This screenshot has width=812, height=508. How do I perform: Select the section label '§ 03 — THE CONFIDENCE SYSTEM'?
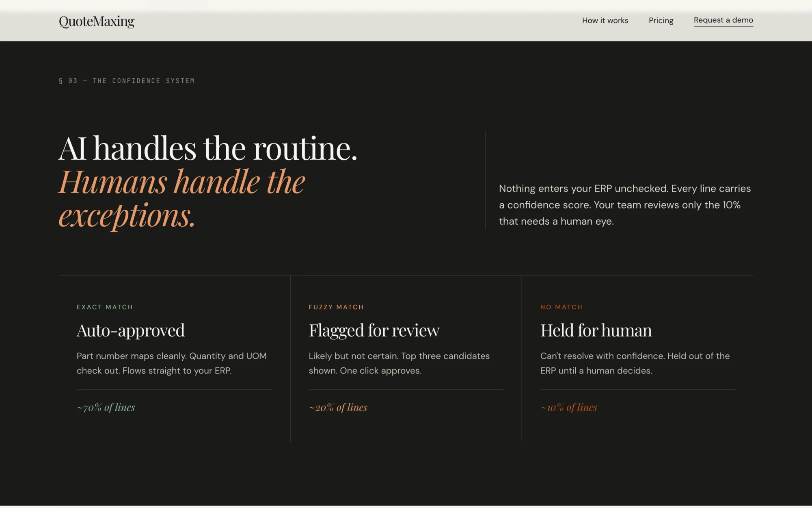[127, 81]
